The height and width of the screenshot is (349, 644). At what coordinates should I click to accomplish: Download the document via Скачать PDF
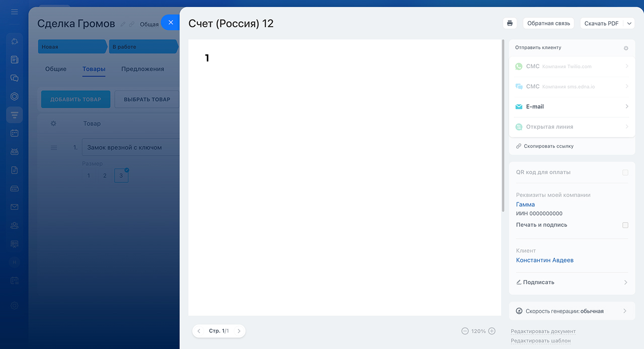pyautogui.click(x=602, y=23)
